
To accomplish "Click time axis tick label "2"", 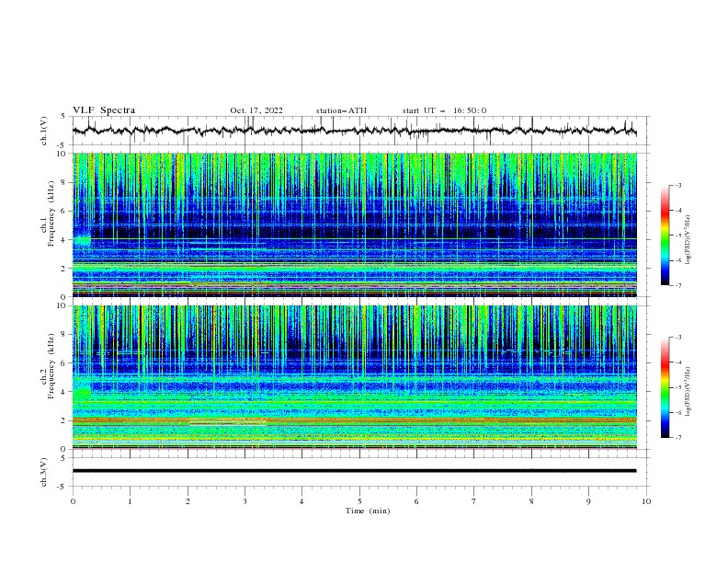I will click(188, 501).
